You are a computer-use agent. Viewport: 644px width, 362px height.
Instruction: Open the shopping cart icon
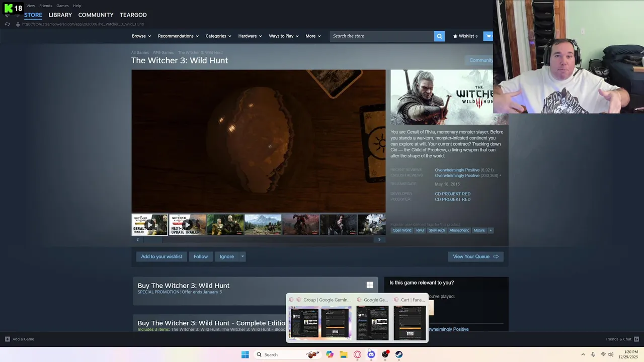pos(488,36)
